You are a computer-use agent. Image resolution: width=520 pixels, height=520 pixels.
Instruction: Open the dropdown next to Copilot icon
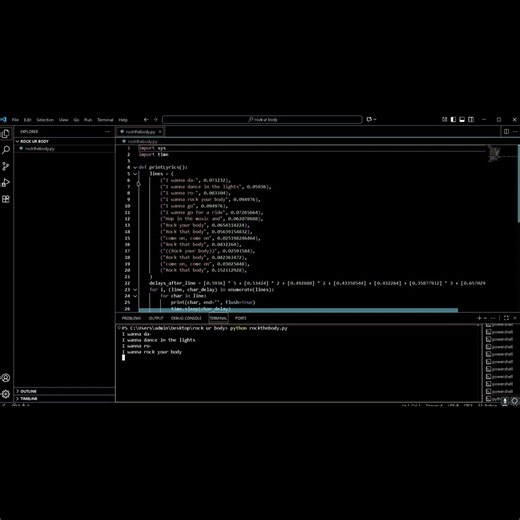coord(375,119)
